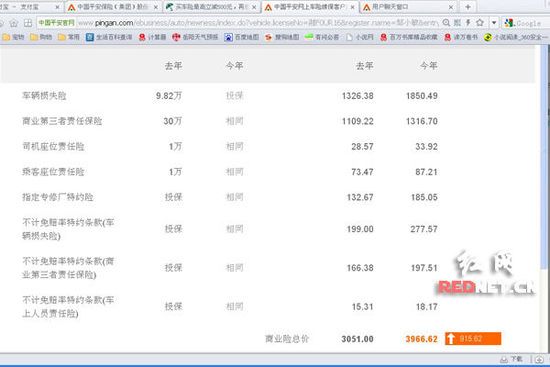Click the 28.57 price cell
Image resolution: width=550 pixels, height=367 pixels.
pos(363,146)
